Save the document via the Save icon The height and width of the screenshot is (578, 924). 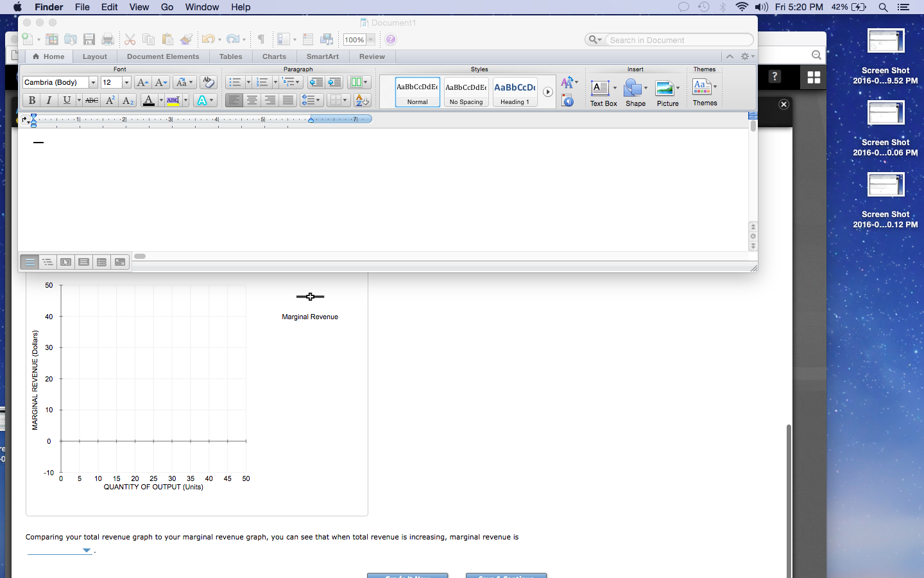tap(89, 39)
